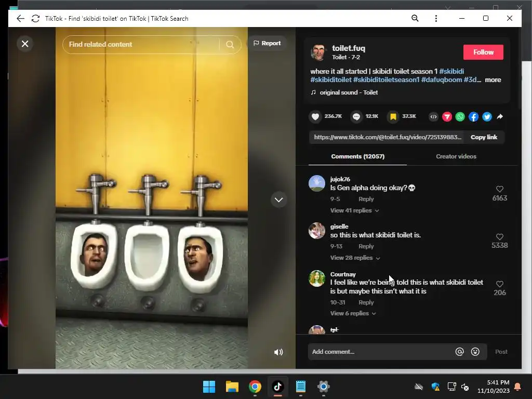
Task: Like giselle's comment
Action: (500, 236)
